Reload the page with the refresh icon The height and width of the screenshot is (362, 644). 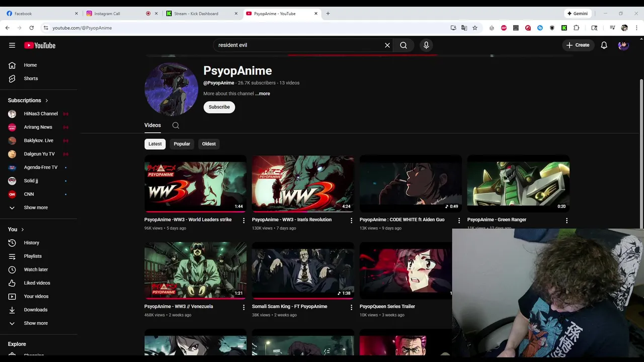[x=31, y=28]
